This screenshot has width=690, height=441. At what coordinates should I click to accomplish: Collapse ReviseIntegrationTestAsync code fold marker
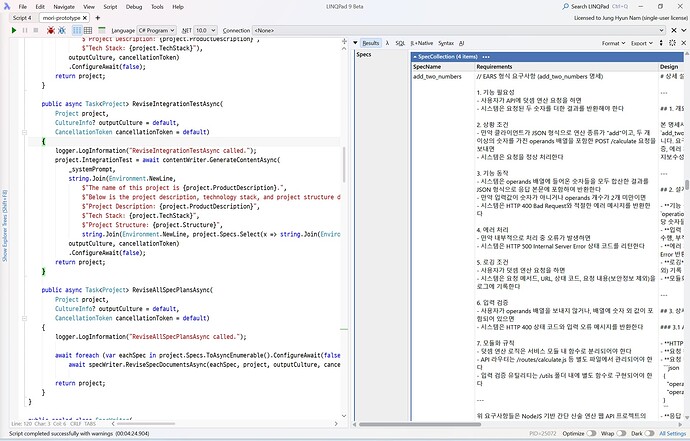(x=25, y=132)
